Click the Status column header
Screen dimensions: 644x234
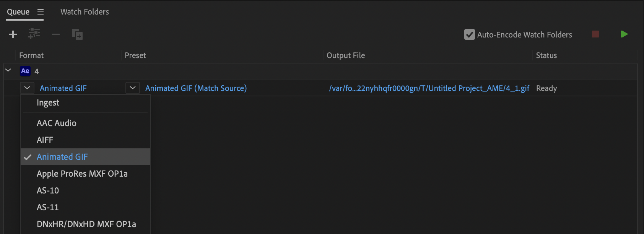point(546,55)
